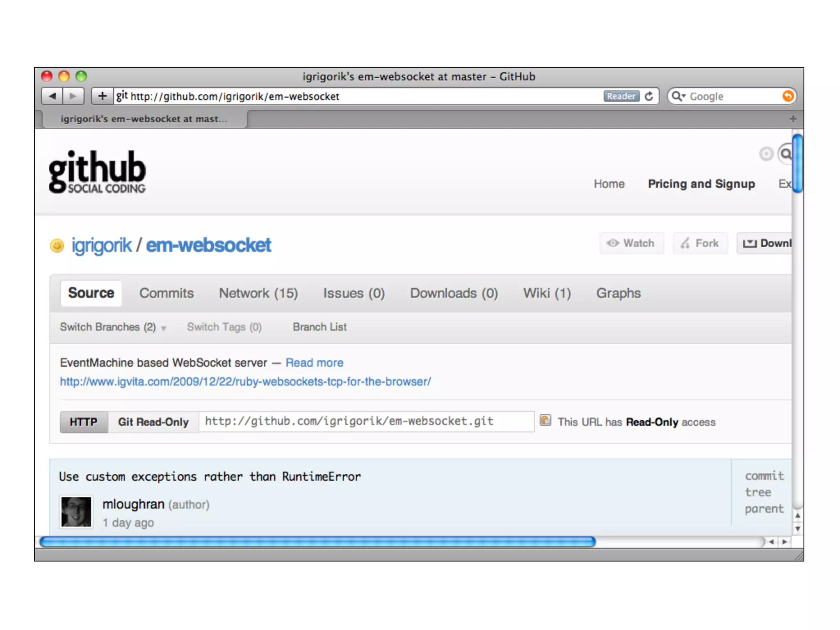Click the blue horizontal scrollbar thumb
This screenshot has width=840, height=630.
click(x=317, y=542)
